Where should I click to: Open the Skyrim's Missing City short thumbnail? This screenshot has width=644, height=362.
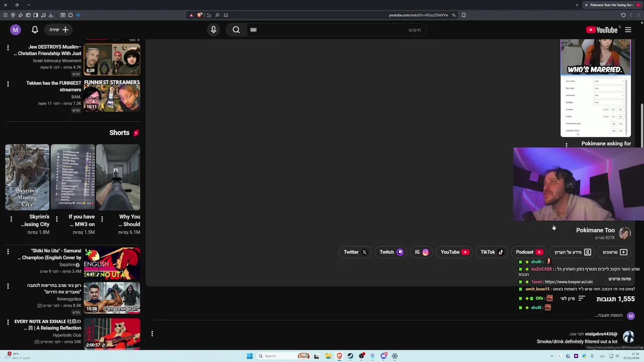pos(27,177)
